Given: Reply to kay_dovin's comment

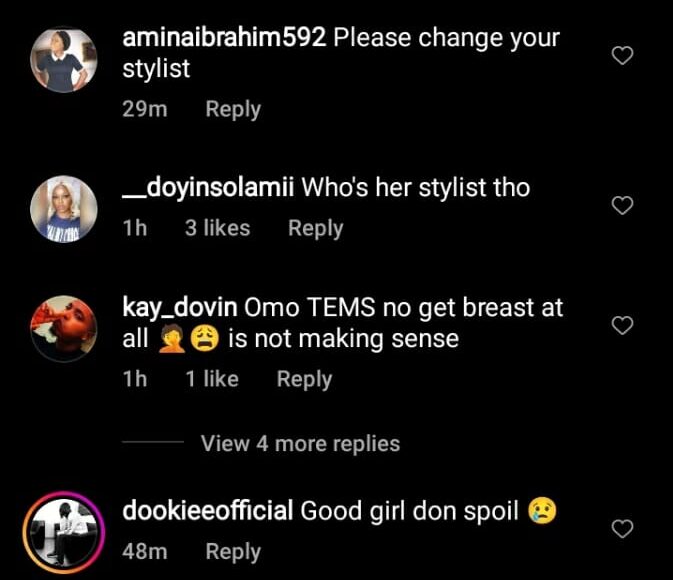Looking at the screenshot, I should coord(304,379).
